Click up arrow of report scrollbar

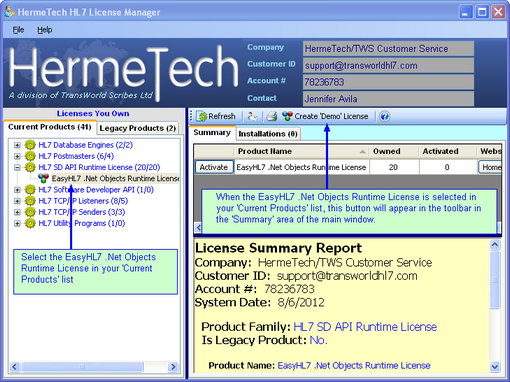point(495,245)
